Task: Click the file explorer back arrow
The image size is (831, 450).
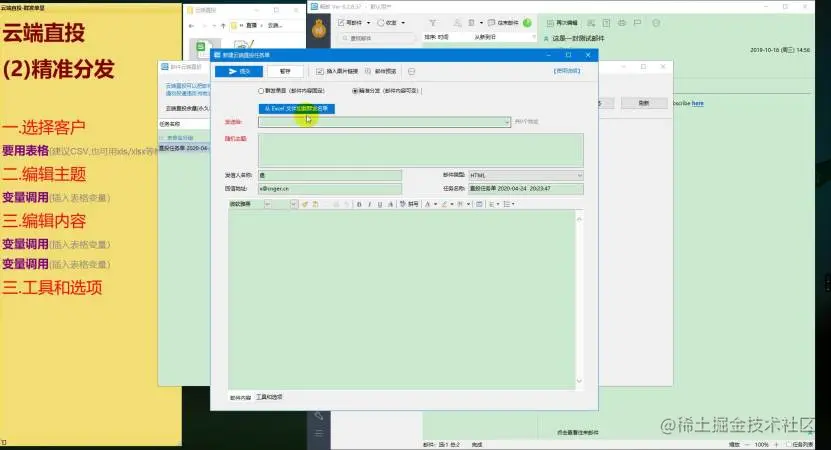Action: pyautogui.click(x=192, y=25)
